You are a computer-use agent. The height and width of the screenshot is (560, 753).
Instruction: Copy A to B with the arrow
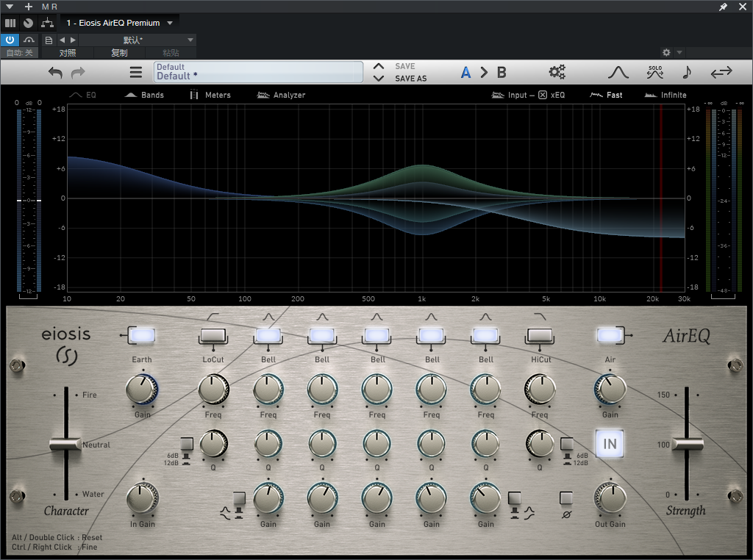(484, 73)
